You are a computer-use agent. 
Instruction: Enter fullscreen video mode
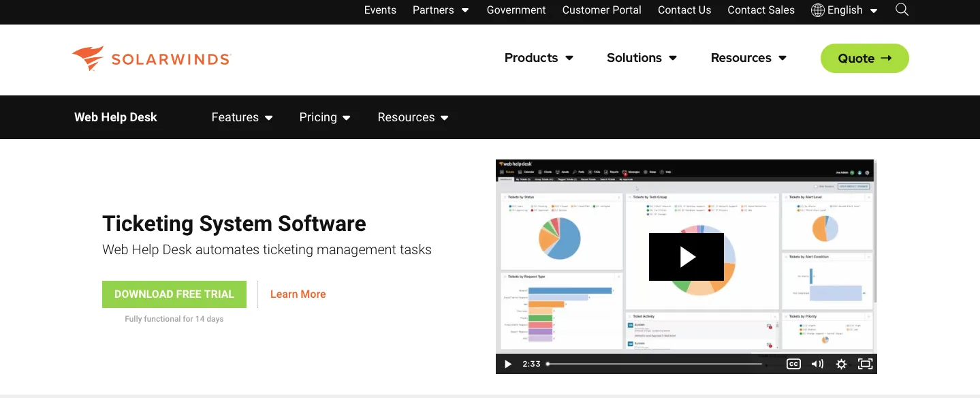[x=865, y=364]
